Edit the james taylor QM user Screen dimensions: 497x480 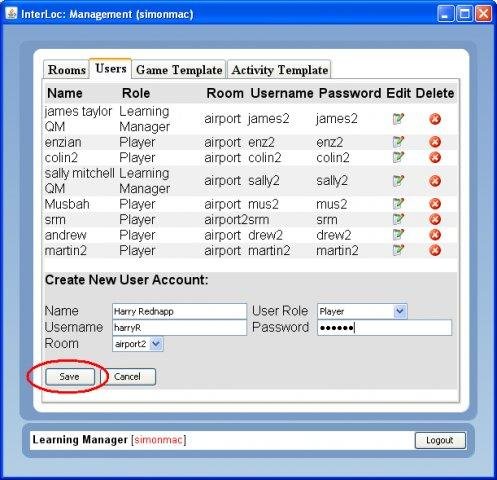(398, 119)
